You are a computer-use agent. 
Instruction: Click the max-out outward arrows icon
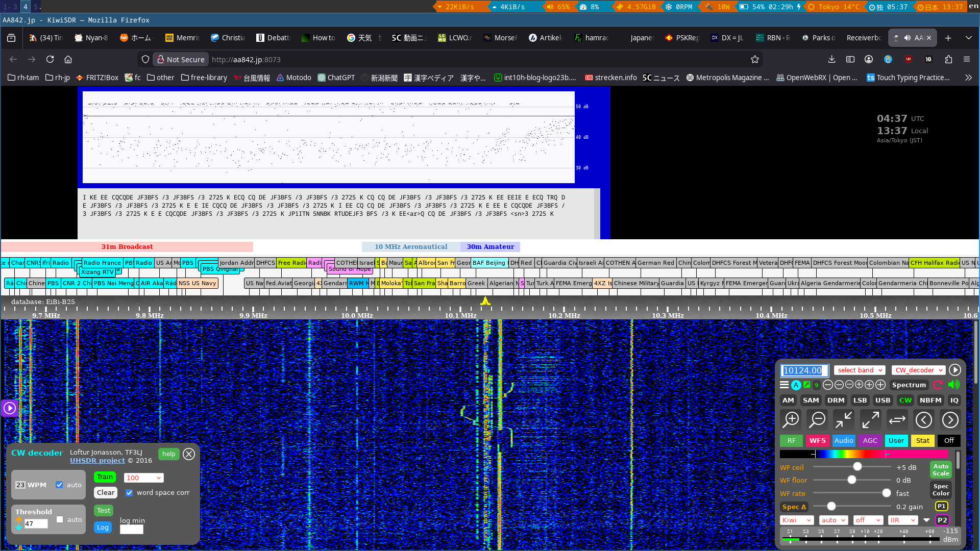click(x=870, y=420)
